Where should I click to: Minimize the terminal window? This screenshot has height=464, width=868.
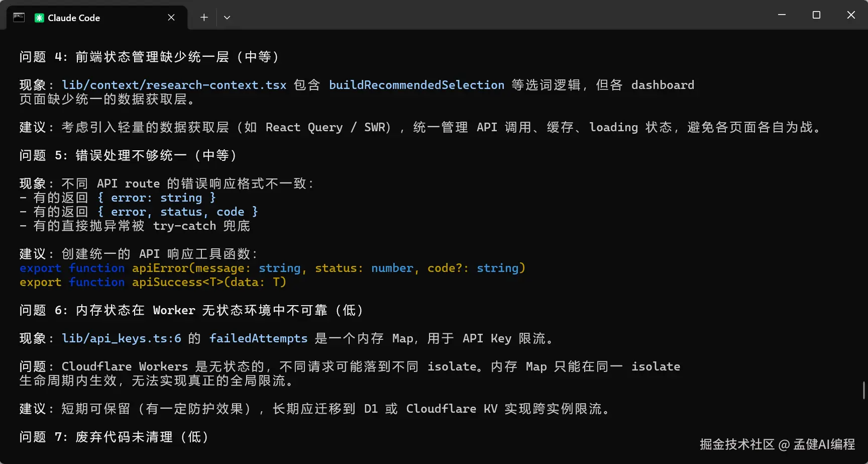coord(782,15)
